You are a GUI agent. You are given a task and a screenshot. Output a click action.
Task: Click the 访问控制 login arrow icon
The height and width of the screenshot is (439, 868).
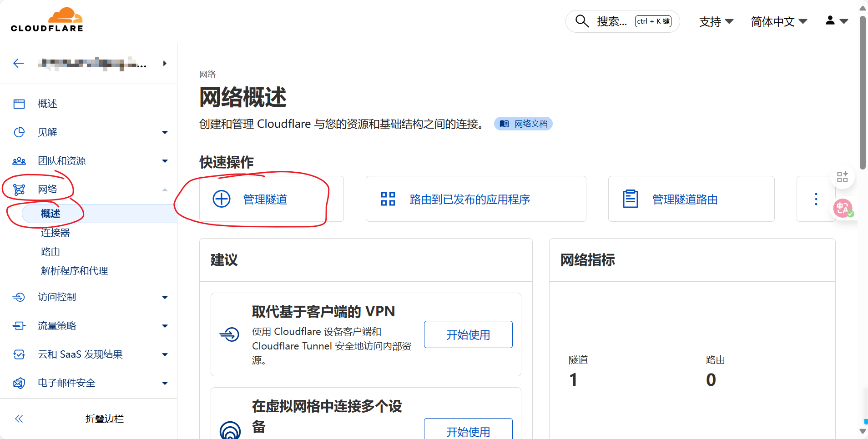[19, 297]
